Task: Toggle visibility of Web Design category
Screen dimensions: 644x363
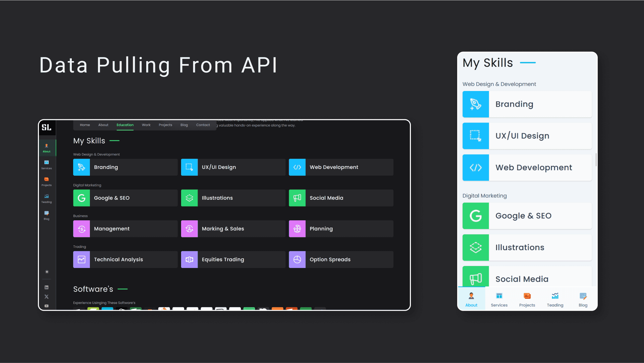Action: (x=97, y=154)
